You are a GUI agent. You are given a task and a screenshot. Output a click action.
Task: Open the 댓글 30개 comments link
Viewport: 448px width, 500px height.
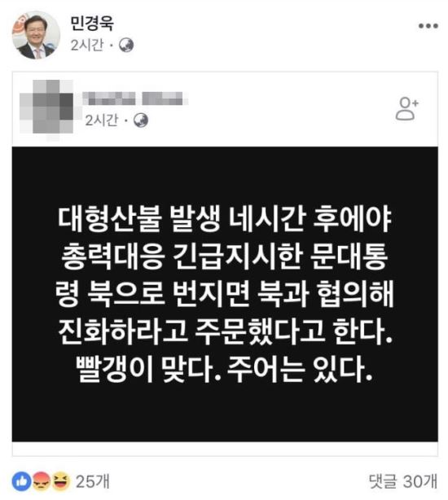tap(403, 481)
